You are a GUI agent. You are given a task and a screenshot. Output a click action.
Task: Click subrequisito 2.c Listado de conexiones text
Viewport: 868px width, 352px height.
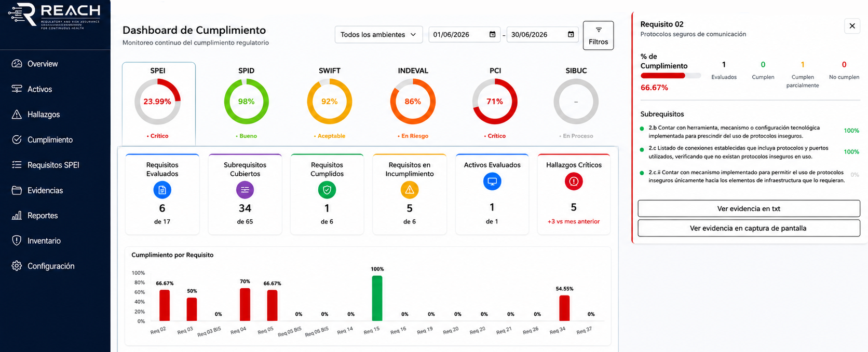(738, 152)
